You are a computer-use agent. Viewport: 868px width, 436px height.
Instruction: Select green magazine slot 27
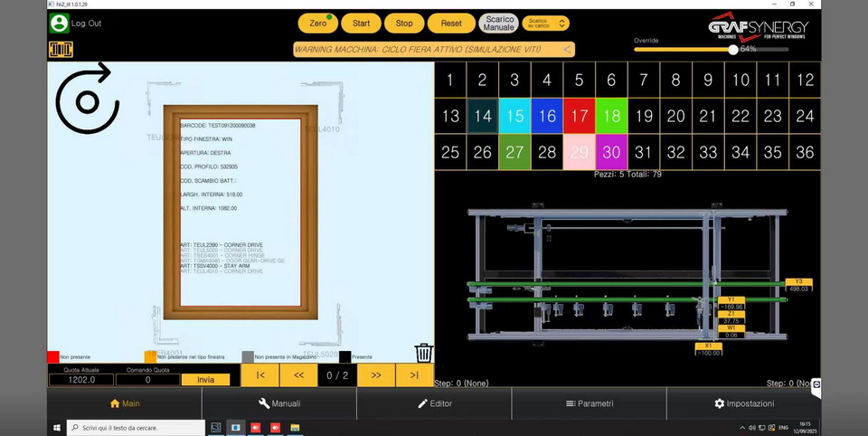click(x=514, y=153)
